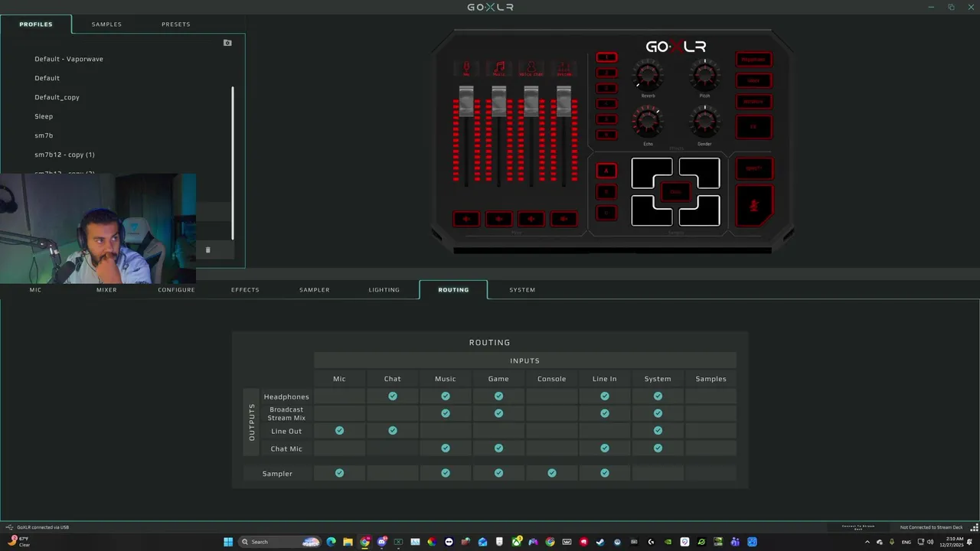Mute the first fader channel button
Screen dimensions: 980x551
click(x=466, y=219)
